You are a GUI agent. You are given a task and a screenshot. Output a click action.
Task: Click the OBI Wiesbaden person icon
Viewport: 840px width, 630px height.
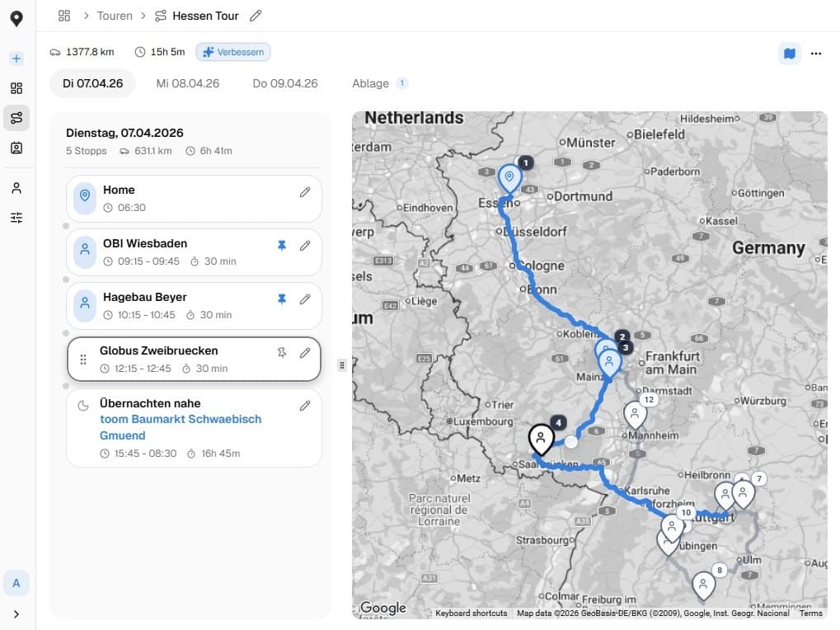(85, 252)
